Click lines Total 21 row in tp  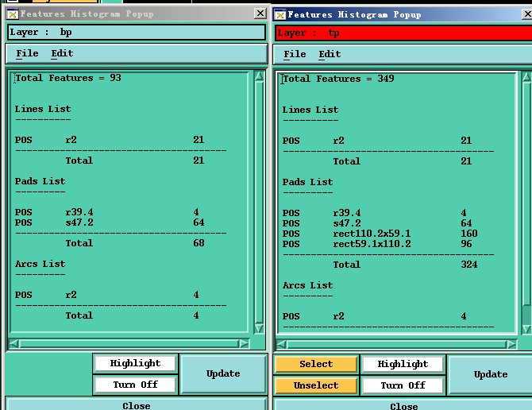coord(402,161)
